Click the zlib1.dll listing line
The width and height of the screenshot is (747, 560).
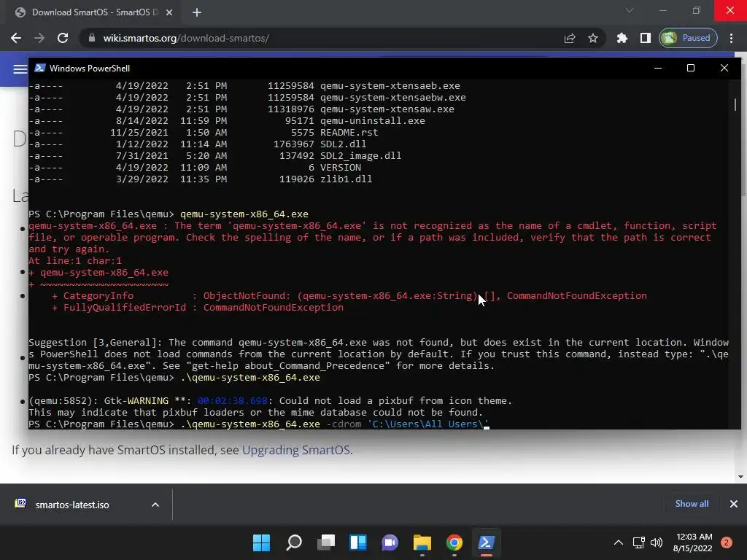(200, 179)
